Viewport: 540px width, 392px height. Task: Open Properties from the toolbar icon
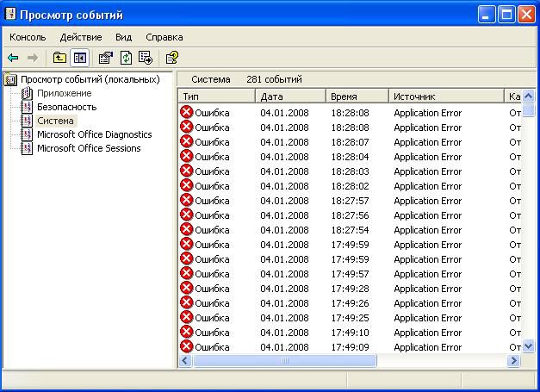(106, 58)
